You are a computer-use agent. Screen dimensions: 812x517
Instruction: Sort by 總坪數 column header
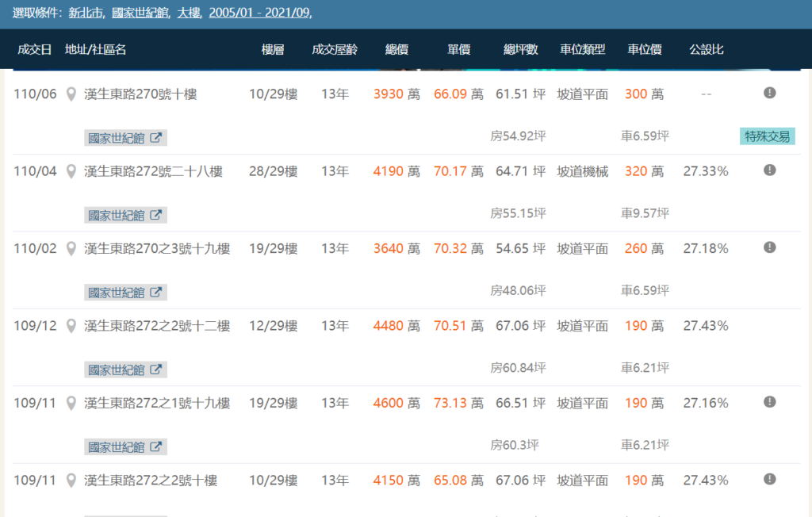coord(520,49)
